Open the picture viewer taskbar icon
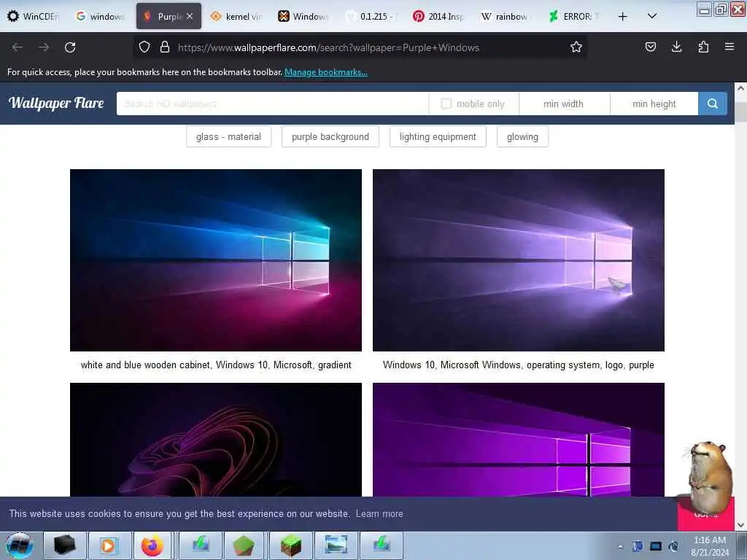The width and height of the screenshot is (747, 560). 336,545
